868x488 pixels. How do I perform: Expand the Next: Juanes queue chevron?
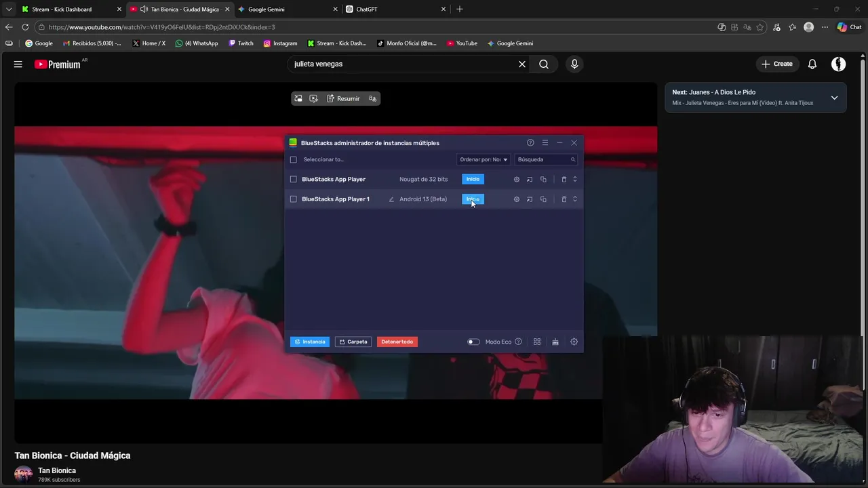[x=834, y=98]
